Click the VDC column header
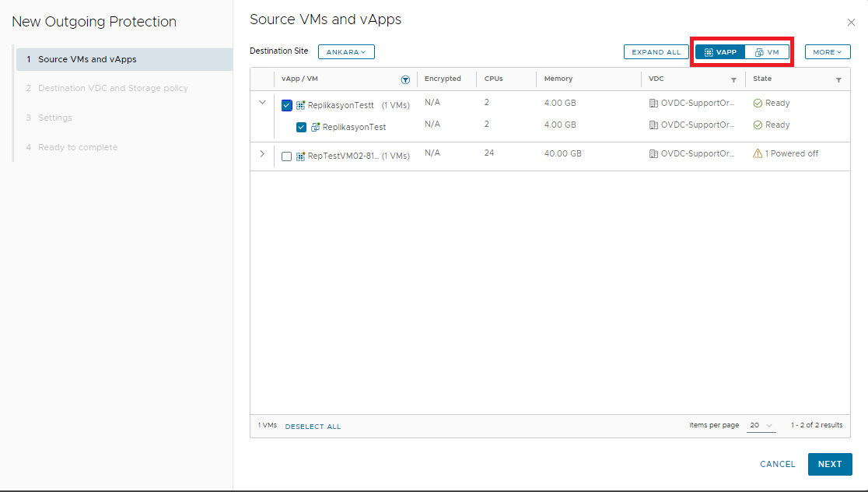 [656, 79]
